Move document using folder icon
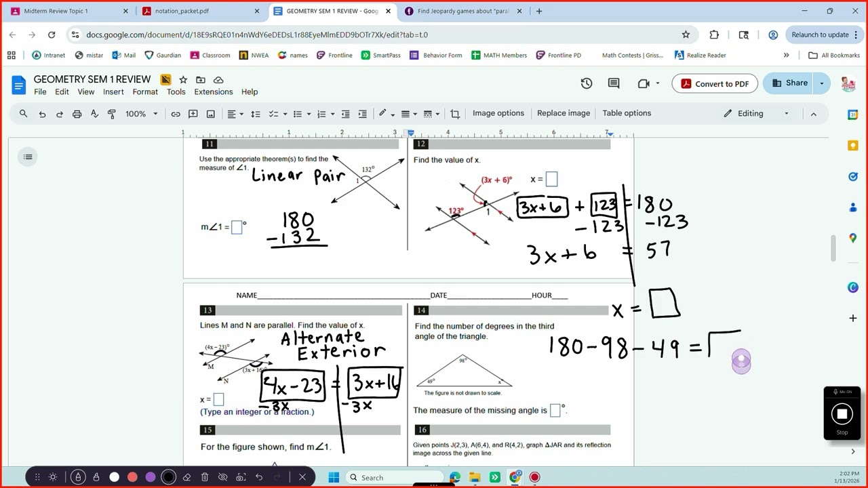This screenshot has width=868, height=488. (x=201, y=80)
